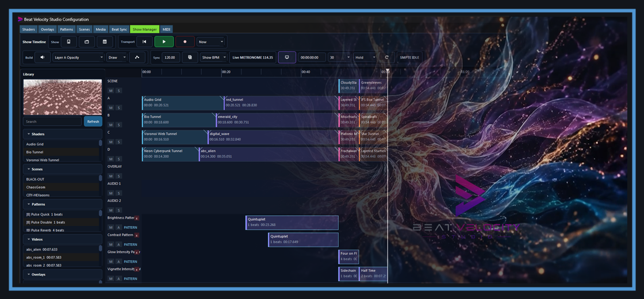Click the Refresh button in Library
This screenshot has width=644, height=299.
point(93,121)
